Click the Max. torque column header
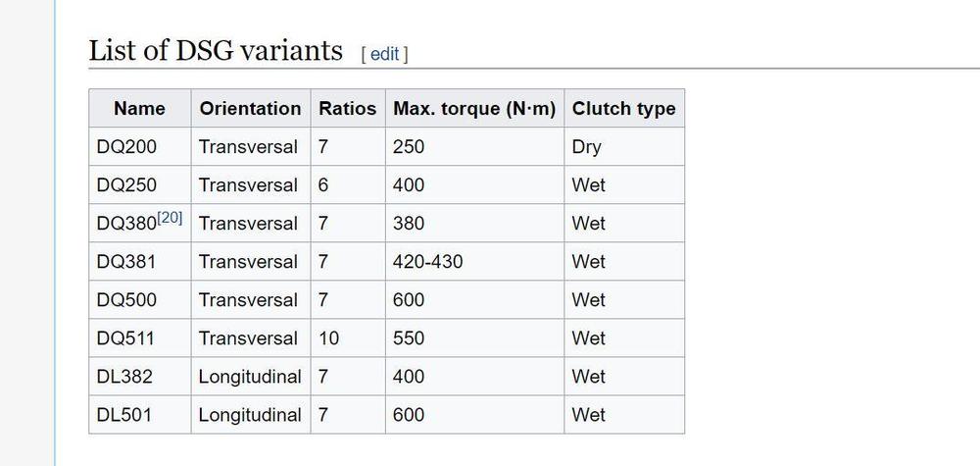The width and height of the screenshot is (980, 466). (x=474, y=109)
